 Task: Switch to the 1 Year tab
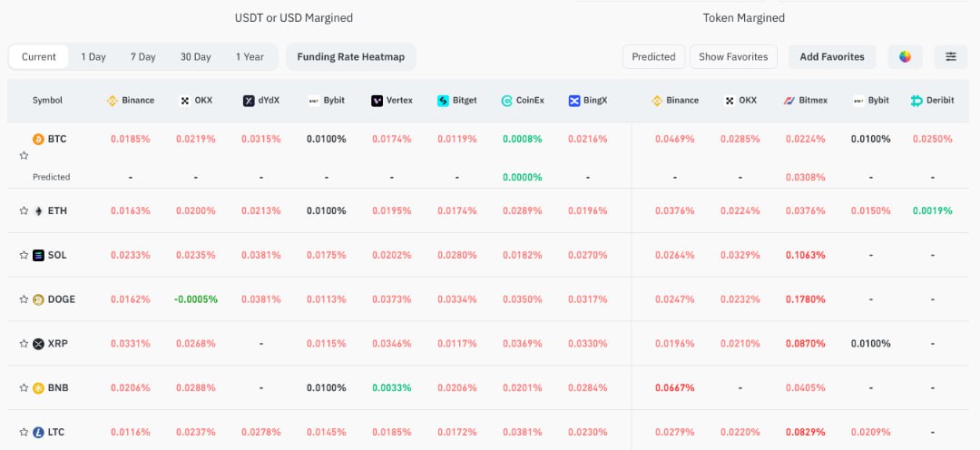[x=250, y=57]
